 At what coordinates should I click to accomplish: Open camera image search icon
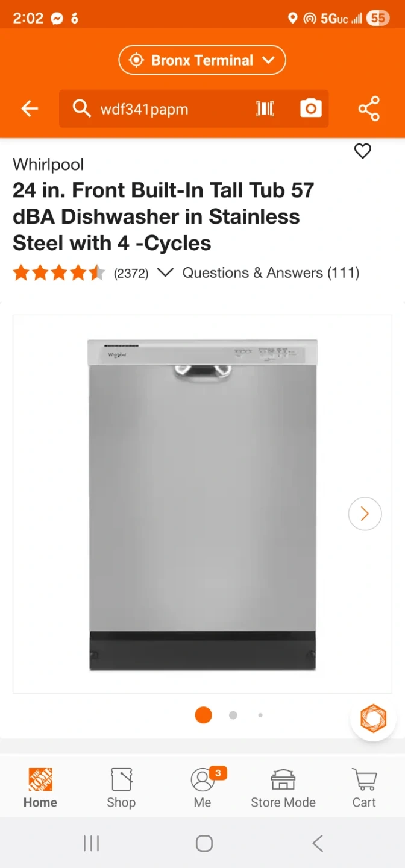point(311,108)
